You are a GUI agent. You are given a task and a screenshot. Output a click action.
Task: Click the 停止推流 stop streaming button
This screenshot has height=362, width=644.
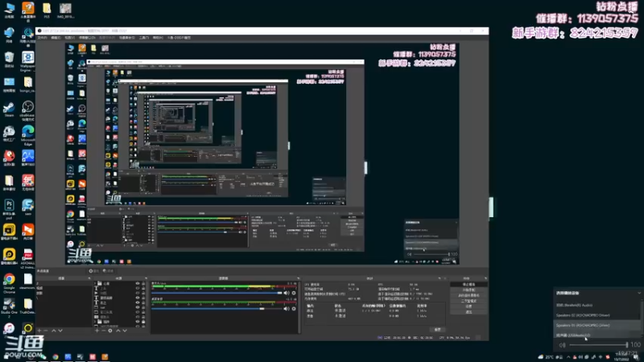[x=469, y=285]
